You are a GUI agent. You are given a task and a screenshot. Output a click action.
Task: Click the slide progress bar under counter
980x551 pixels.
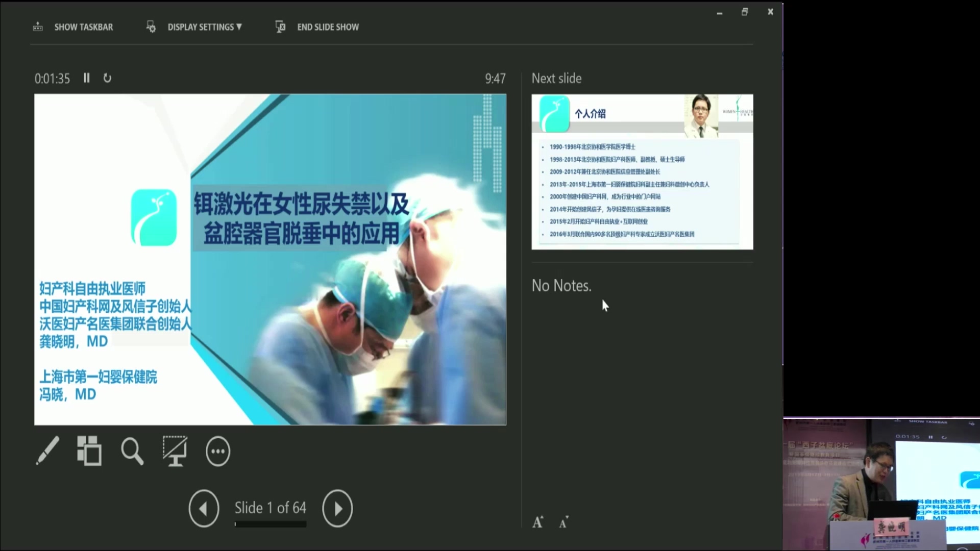271,524
